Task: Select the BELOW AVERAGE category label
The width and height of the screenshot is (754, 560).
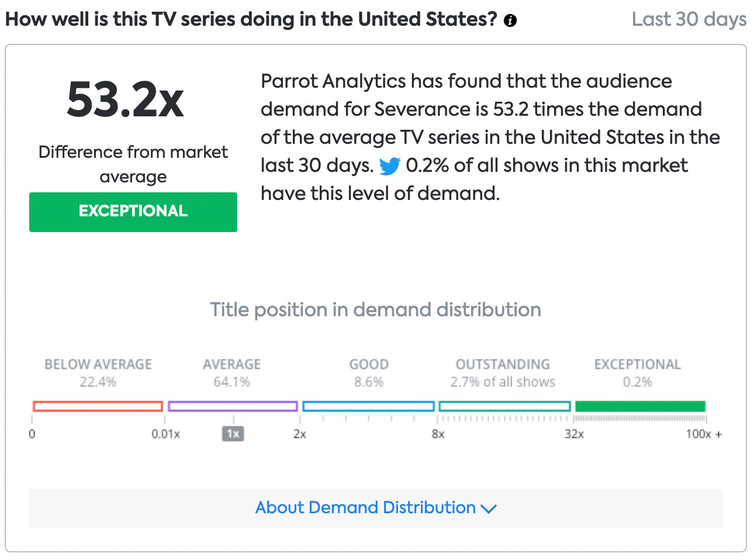Action: pyautogui.click(x=98, y=364)
